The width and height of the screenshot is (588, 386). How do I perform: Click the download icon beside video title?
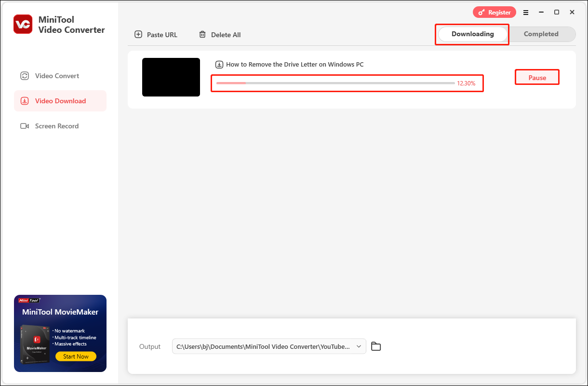[219, 64]
